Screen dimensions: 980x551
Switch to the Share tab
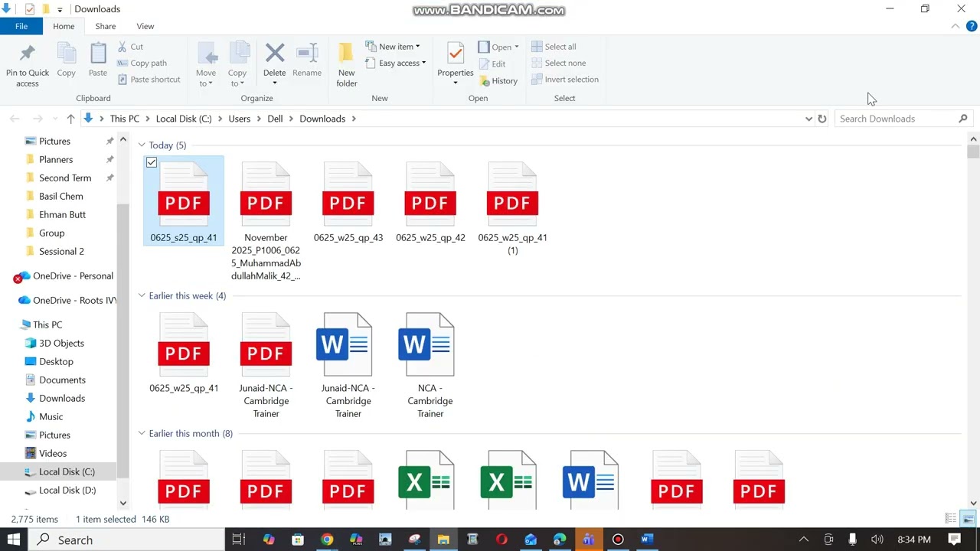106,26
